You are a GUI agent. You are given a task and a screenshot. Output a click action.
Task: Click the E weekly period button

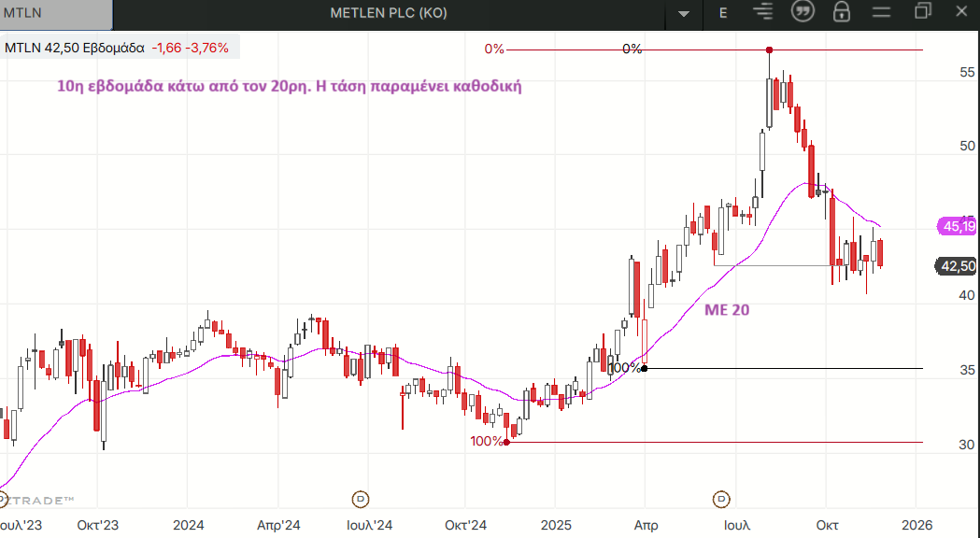coord(723,13)
